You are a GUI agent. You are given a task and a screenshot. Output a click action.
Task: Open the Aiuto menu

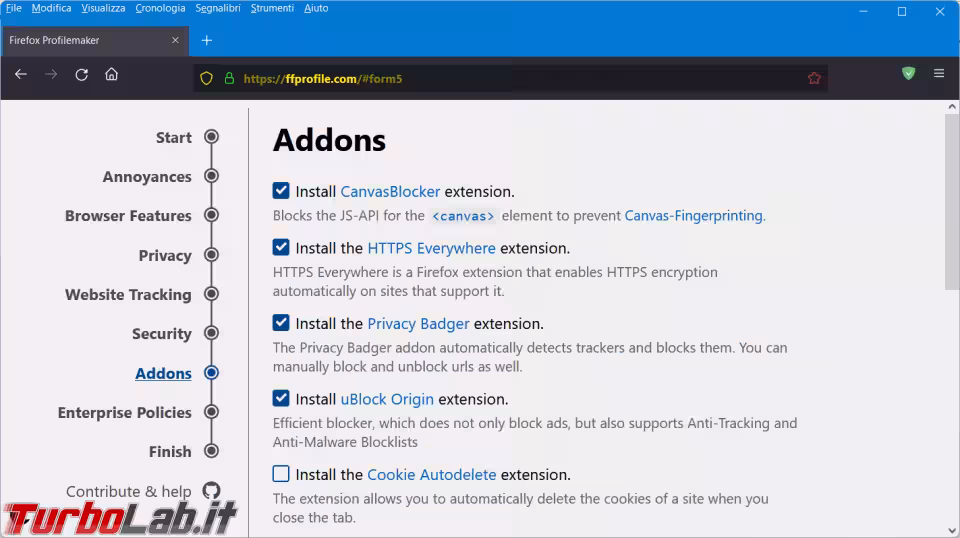316,8
